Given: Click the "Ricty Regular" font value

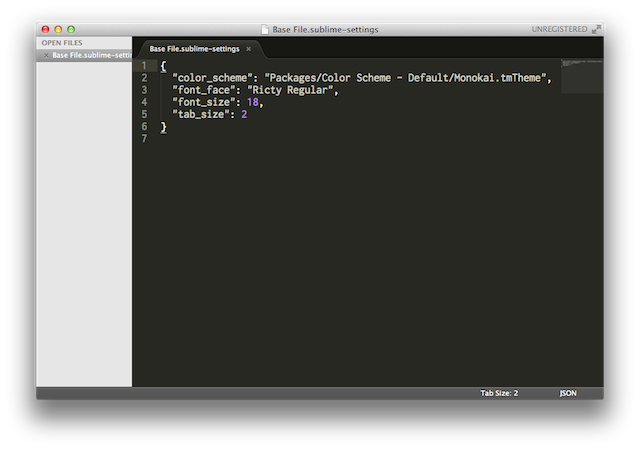Looking at the screenshot, I should pos(292,90).
